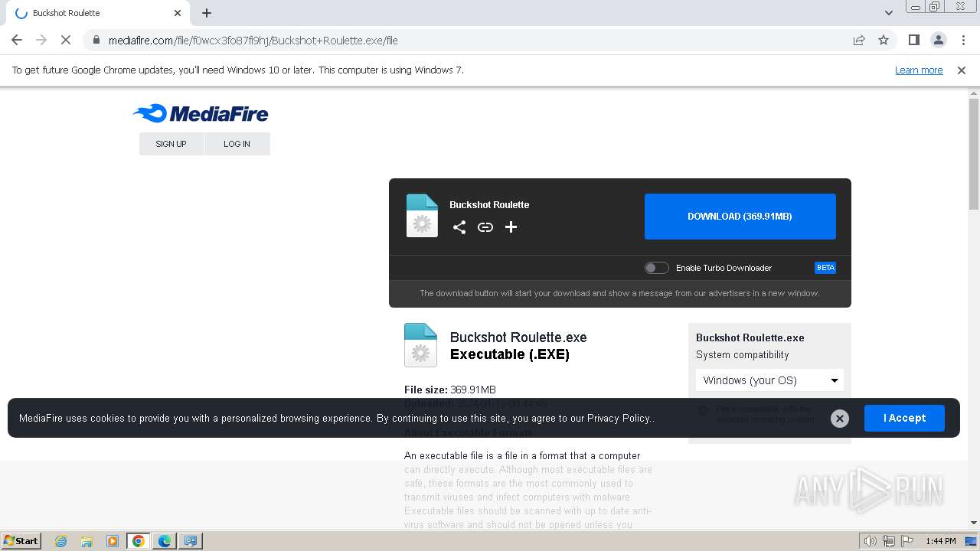The height and width of the screenshot is (551, 980).
Task: Click the plus icon to save file
Action: click(x=511, y=227)
